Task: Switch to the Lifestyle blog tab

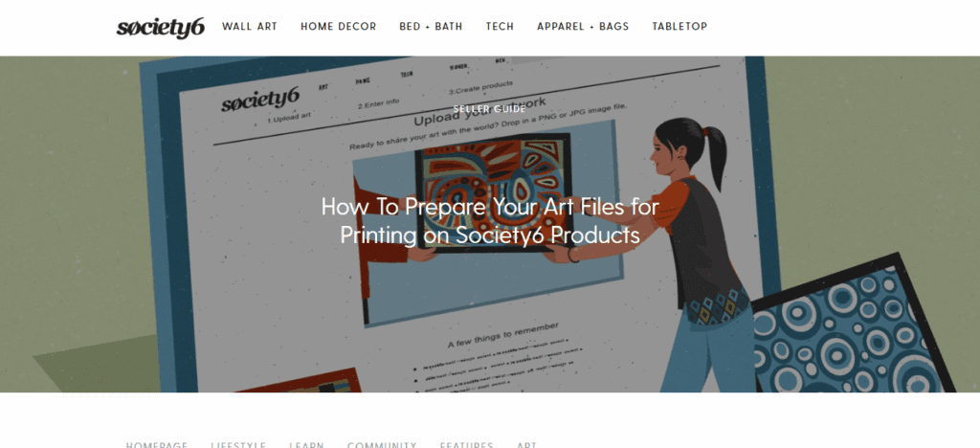Action: [x=238, y=445]
